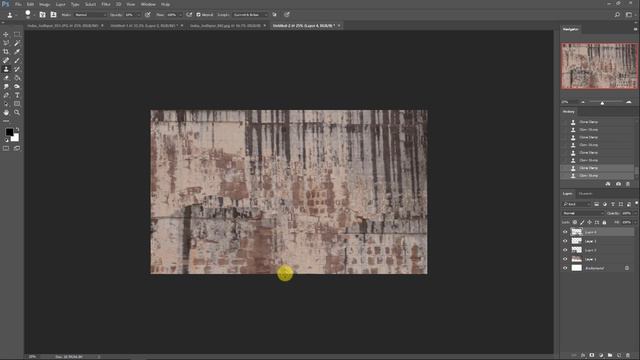Open the Brush panel toggle icon

(x=42, y=14)
